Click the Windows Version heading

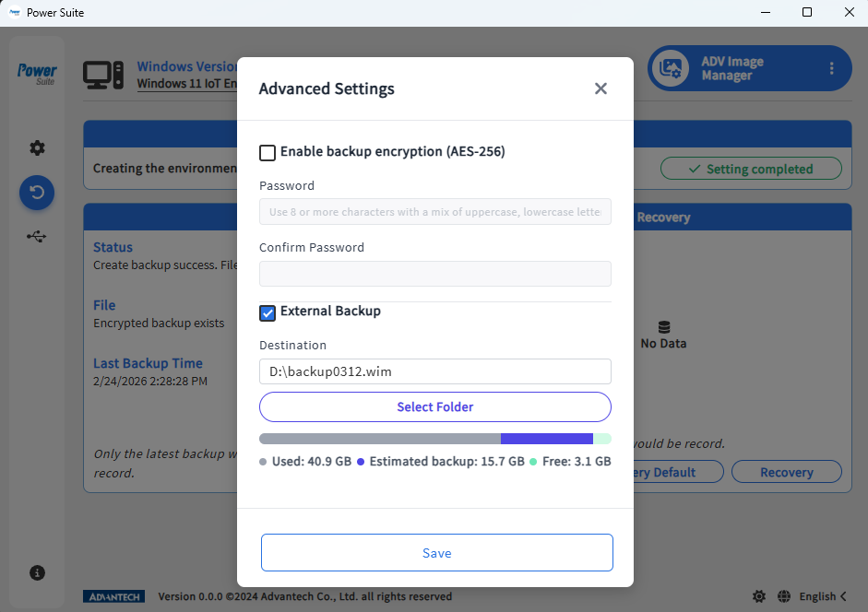[187, 66]
